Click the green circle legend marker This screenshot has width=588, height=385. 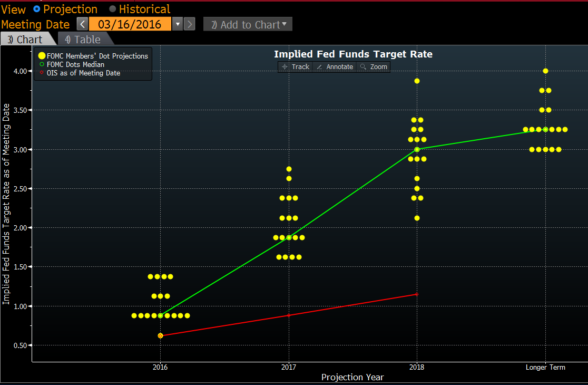tap(42, 64)
